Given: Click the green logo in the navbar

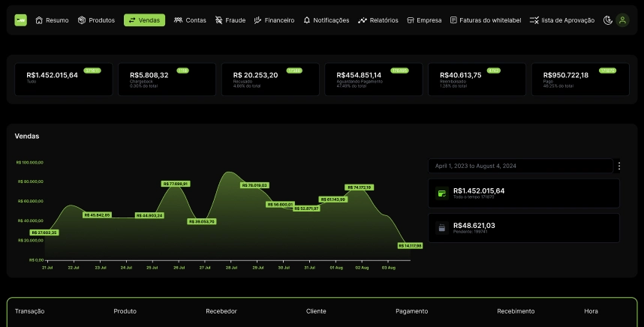Looking at the screenshot, I should tap(20, 20).
